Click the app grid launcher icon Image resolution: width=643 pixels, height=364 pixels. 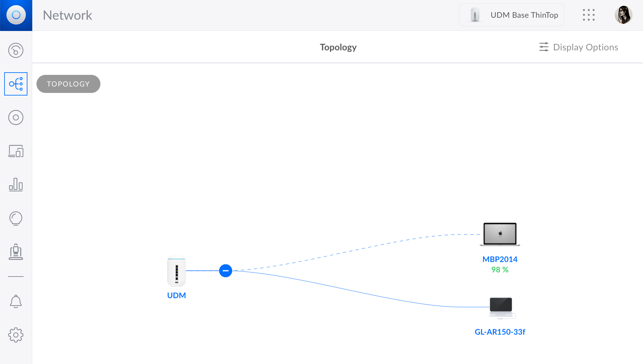point(589,15)
